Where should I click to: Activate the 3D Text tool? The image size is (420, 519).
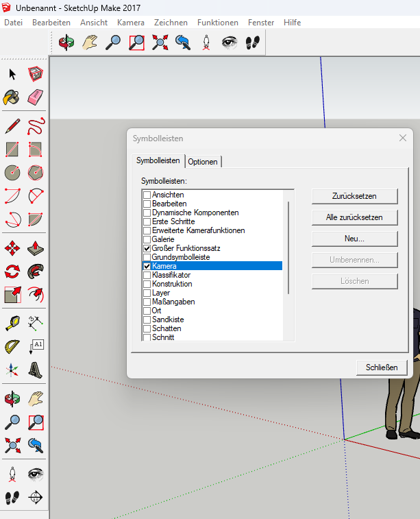[36, 370]
